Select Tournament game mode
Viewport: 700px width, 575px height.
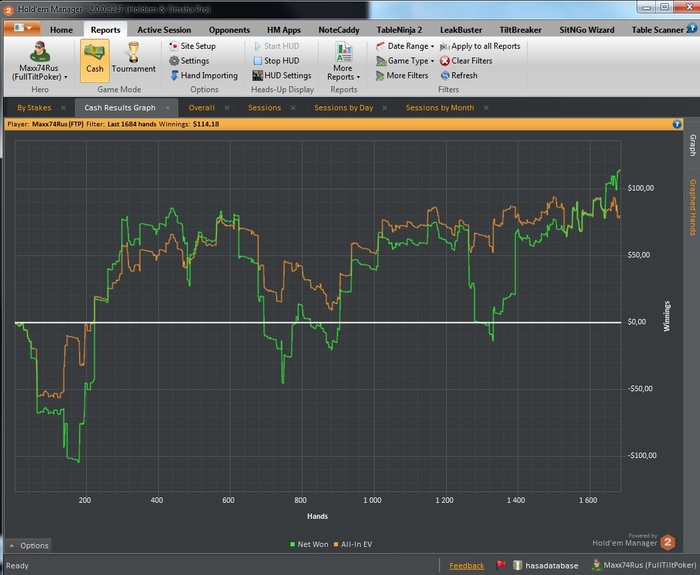click(133, 58)
